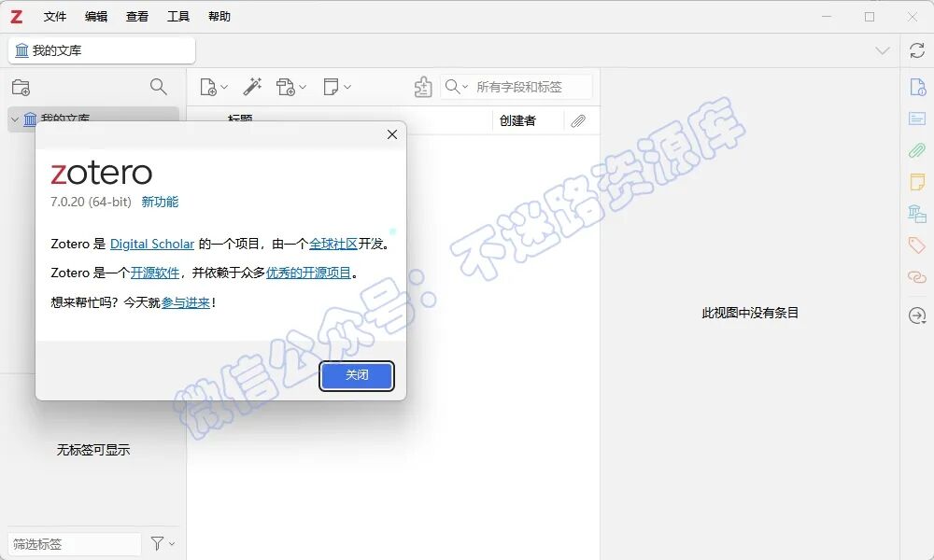Collapse the 我的文库 tree chevron

pos(15,119)
